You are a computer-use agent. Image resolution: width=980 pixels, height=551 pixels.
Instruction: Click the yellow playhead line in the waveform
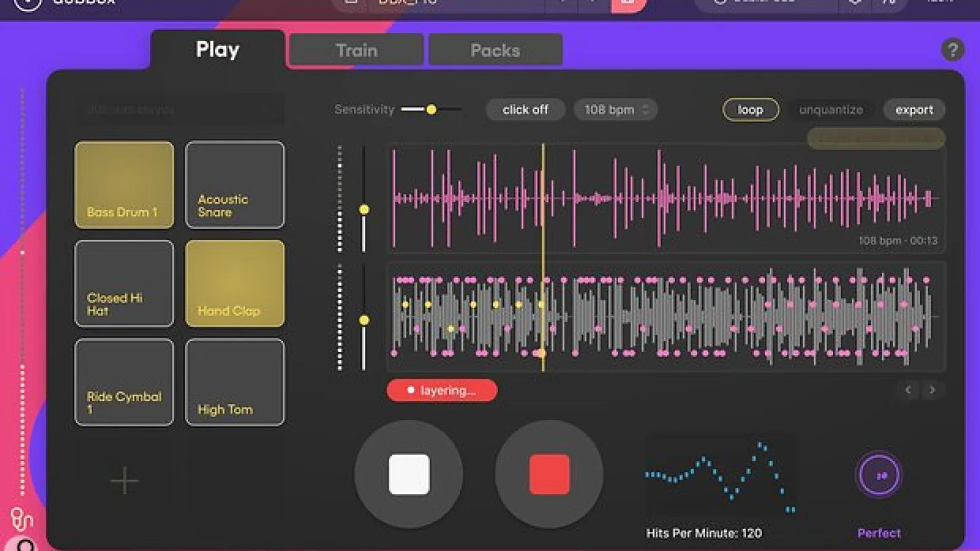(543, 257)
